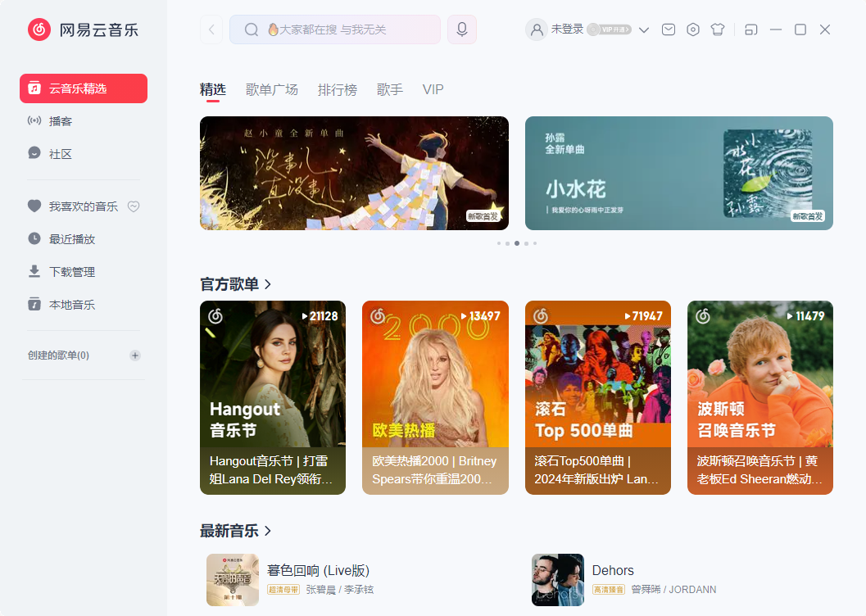This screenshot has width=866, height=616.
Task: Open 本地音乐 in the sidebar
Action: coord(84,304)
